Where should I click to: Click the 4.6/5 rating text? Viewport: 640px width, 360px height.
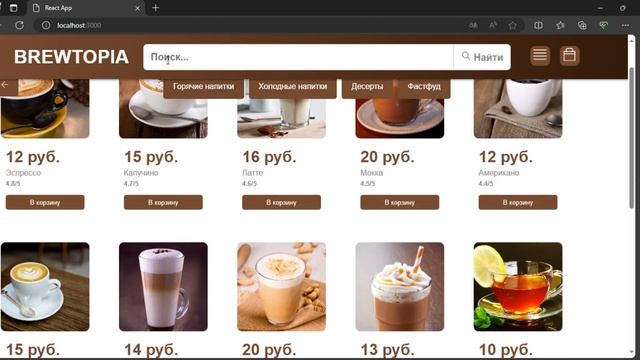click(x=249, y=184)
